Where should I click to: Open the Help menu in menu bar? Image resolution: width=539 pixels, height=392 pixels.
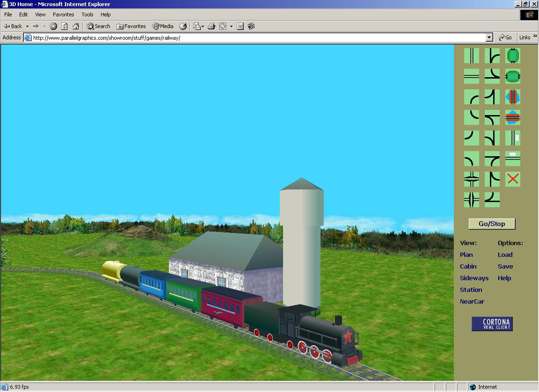106,15
